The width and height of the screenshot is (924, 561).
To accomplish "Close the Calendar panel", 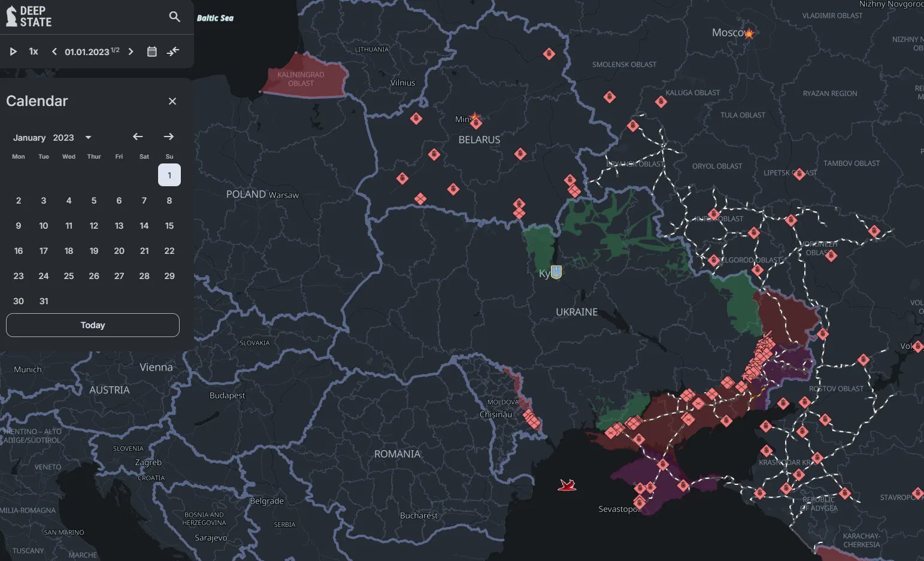I will click(172, 101).
